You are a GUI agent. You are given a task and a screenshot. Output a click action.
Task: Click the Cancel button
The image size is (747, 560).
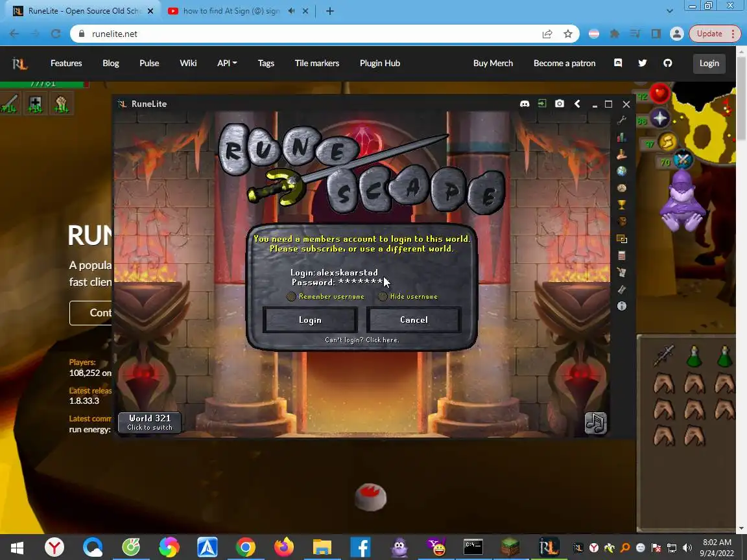414,320
